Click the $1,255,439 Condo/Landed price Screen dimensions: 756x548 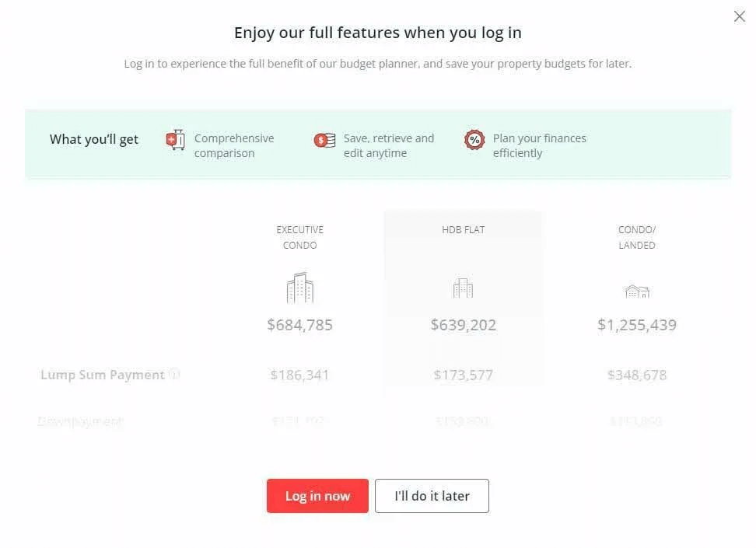click(x=637, y=325)
